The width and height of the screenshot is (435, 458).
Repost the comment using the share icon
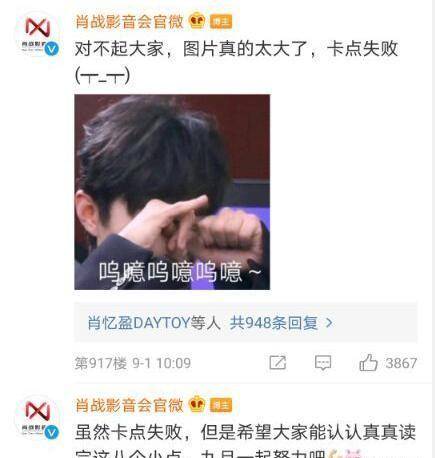tap(278, 363)
